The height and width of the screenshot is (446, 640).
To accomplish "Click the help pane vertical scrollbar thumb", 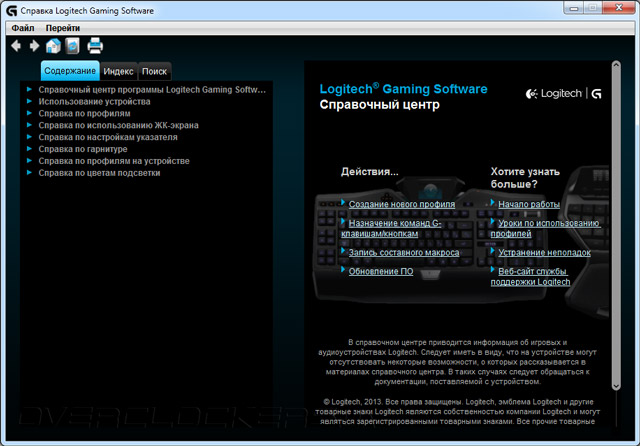I will 616,225.
